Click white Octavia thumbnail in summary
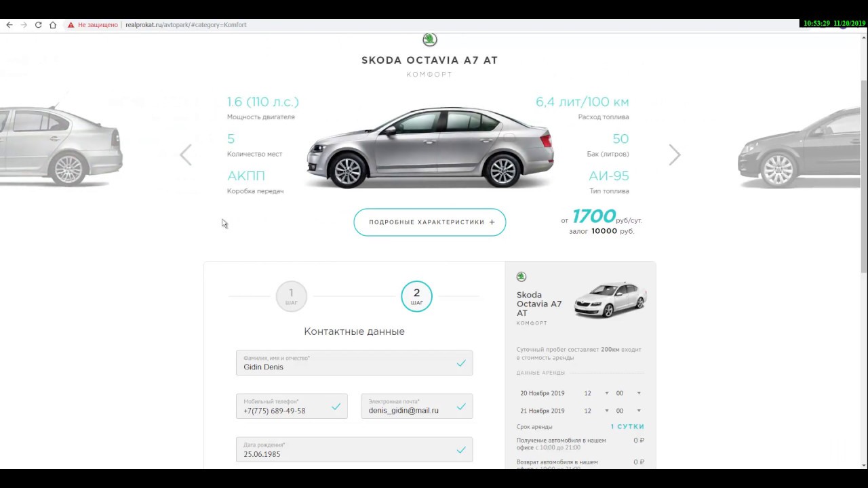Image resolution: width=868 pixels, height=488 pixels. pos(610,300)
